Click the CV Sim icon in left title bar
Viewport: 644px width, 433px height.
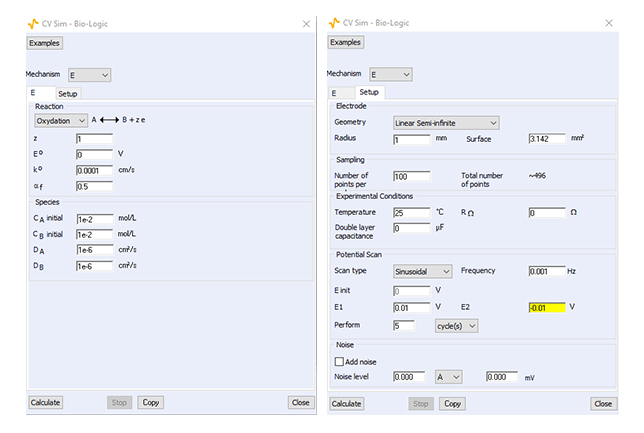(32, 22)
